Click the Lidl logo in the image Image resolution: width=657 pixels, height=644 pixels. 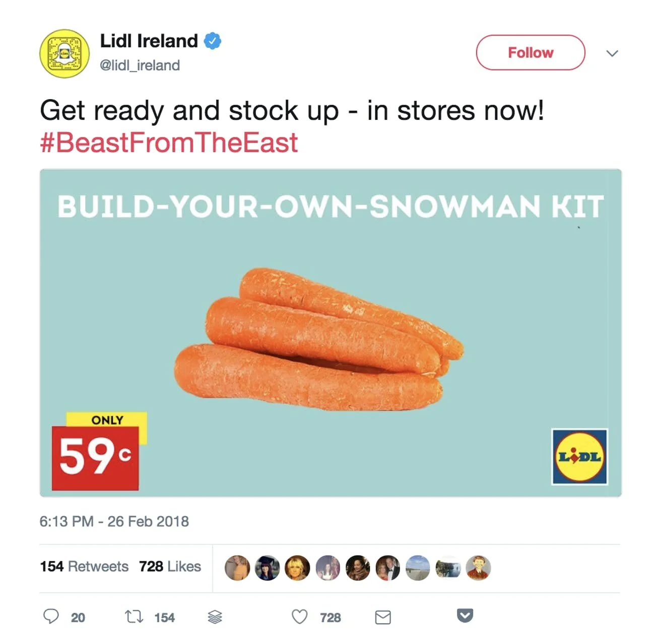point(579,457)
